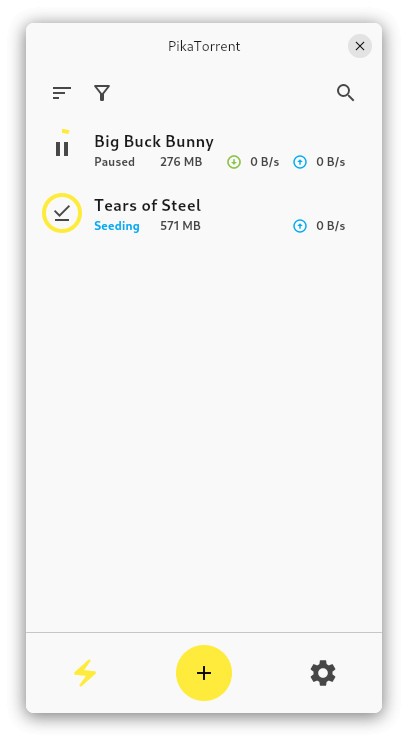Open the sort order menu icon

coord(62,93)
